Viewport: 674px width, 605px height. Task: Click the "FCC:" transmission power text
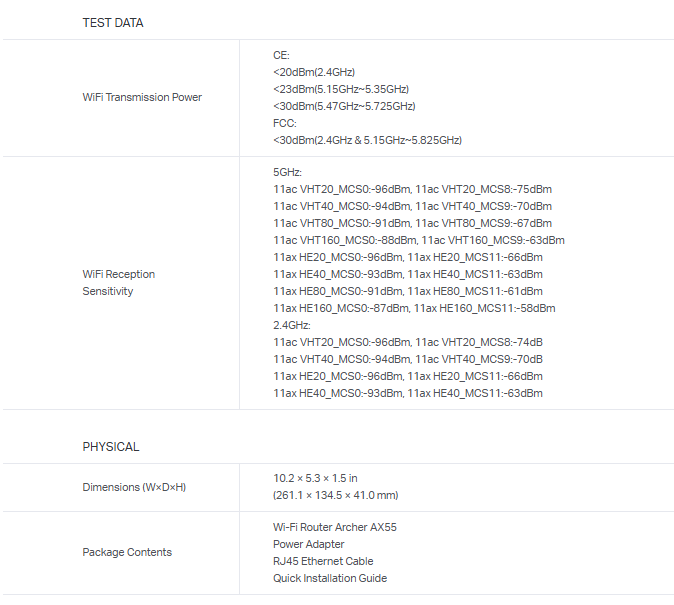[x=285, y=123]
